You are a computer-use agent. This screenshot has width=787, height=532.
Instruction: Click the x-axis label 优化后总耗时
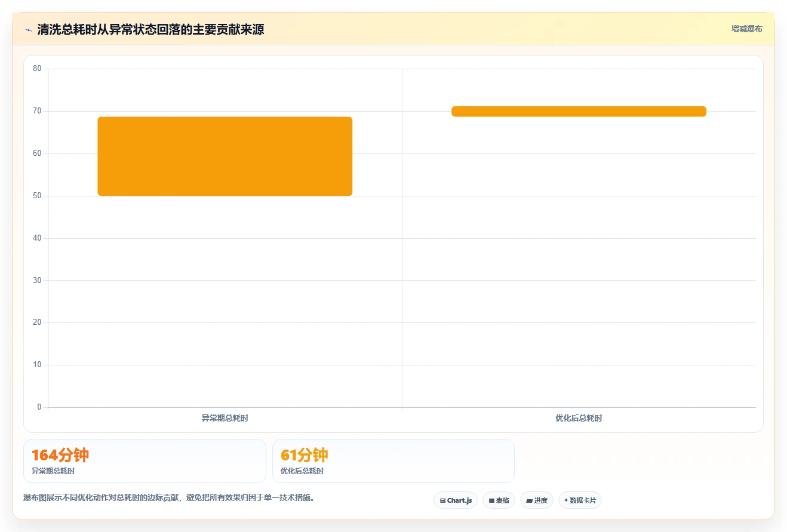[579, 419]
